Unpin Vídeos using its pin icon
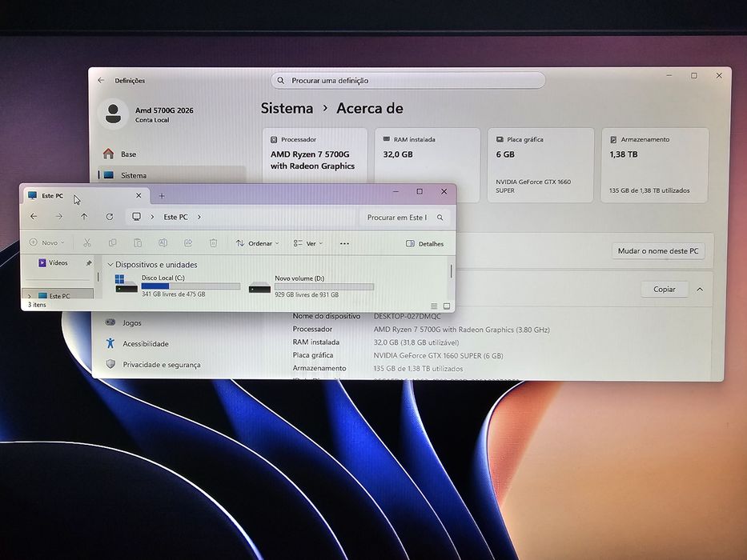 pos(88,263)
